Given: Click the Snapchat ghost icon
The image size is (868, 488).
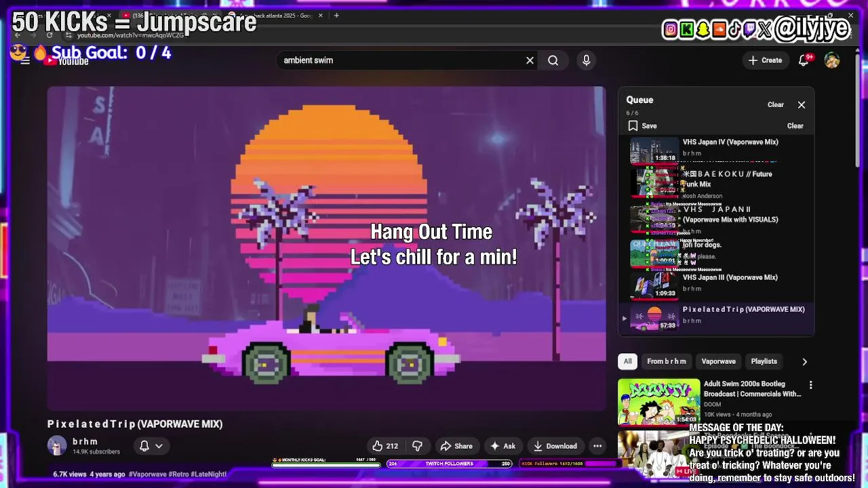Looking at the screenshot, I should coord(703,29).
